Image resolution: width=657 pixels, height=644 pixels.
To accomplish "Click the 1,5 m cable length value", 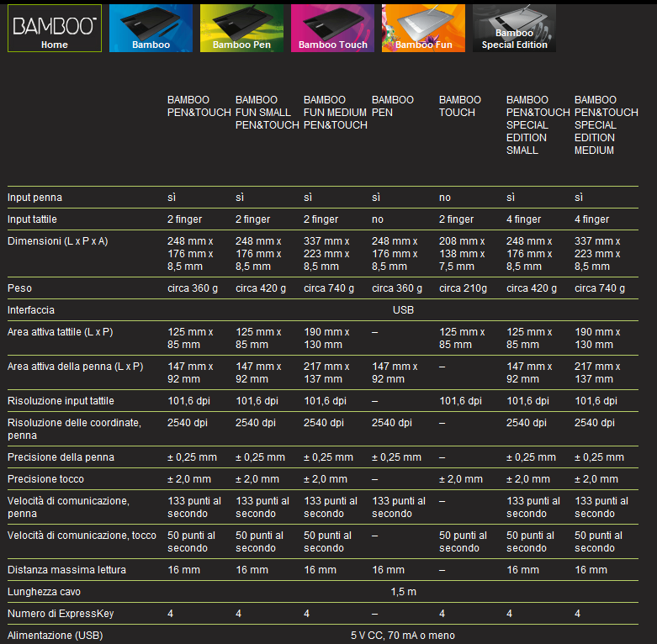I will pos(403,592).
